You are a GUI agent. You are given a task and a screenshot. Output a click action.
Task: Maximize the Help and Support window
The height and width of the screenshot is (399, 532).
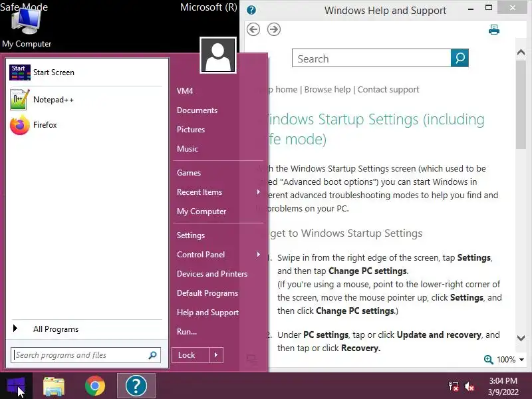pyautogui.click(x=489, y=8)
